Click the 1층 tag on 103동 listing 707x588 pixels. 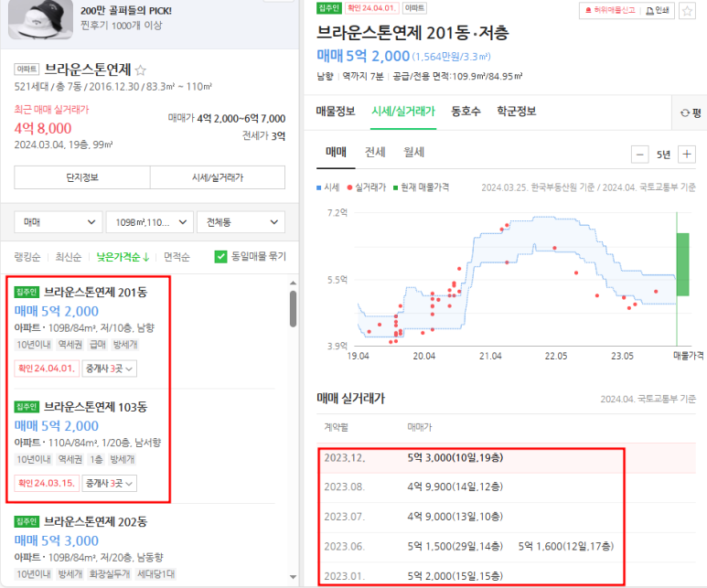tap(96, 459)
